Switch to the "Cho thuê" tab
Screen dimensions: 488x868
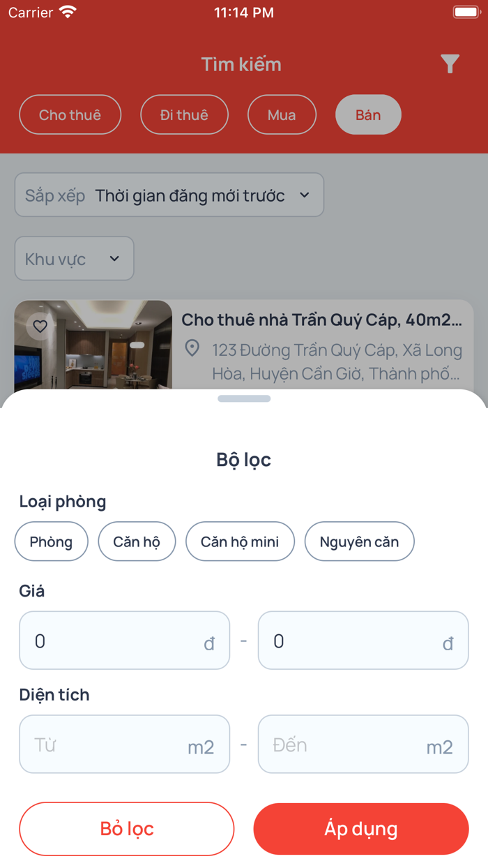click(x=70, y=114)
